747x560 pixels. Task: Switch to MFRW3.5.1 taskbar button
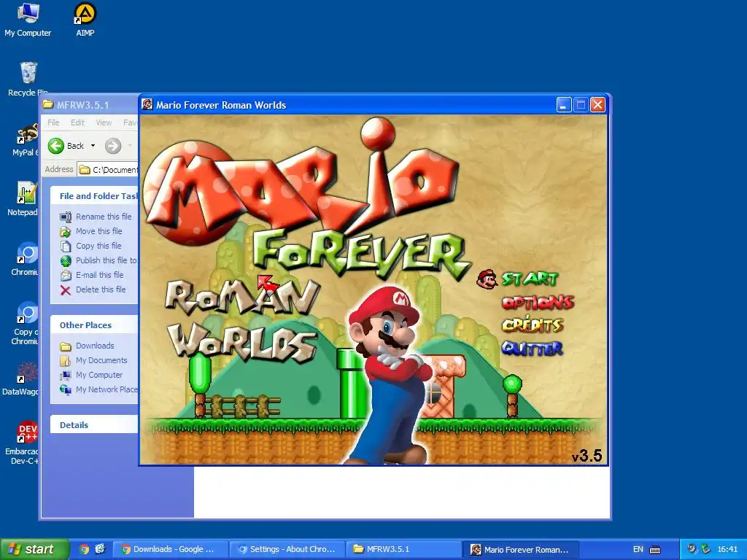point(403,550)
